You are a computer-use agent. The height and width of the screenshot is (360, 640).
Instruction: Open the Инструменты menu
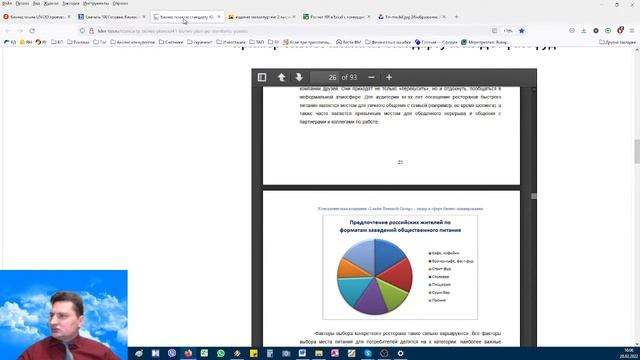coord(96,3)
